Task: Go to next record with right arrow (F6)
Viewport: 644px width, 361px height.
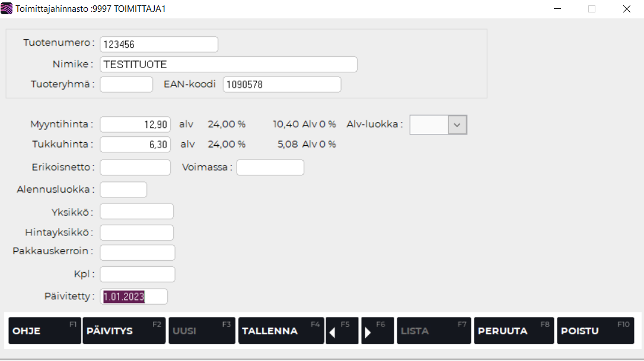Action: point(378,331)
